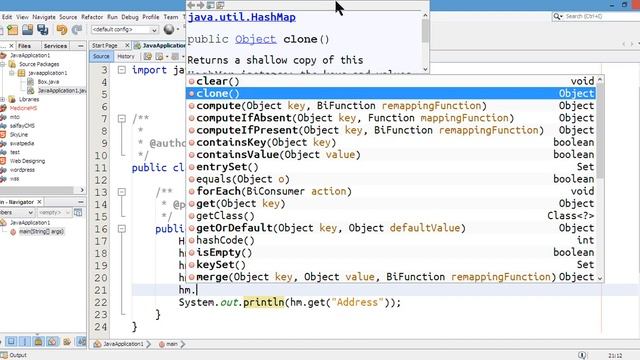Open the Profile menu
This screenshot has width=640, height=360.
(151, 17)
